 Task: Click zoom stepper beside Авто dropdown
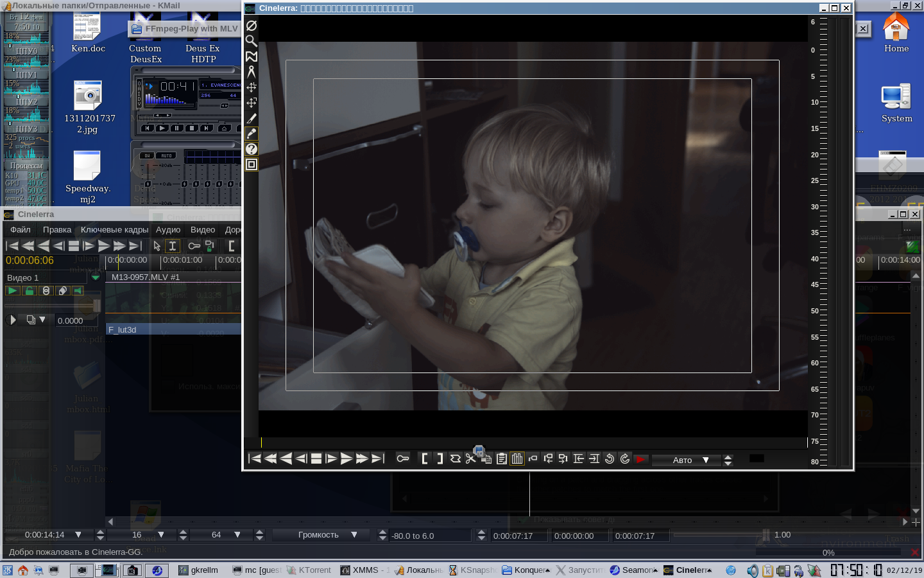click(x=728, y=460)
